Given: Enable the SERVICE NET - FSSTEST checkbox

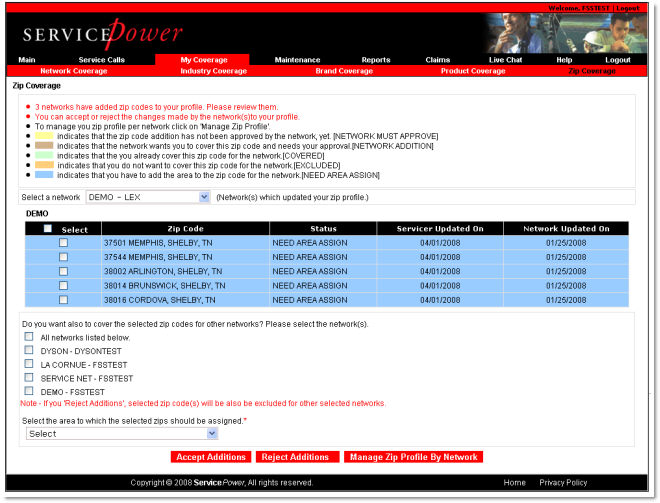Looking at the screenshot, I should [x=29, y=377].
